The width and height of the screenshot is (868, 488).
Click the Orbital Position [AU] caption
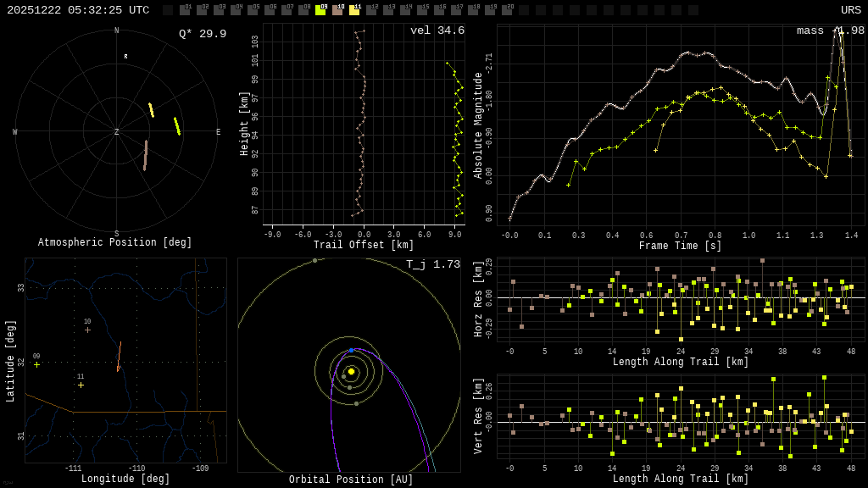(351, 480)
